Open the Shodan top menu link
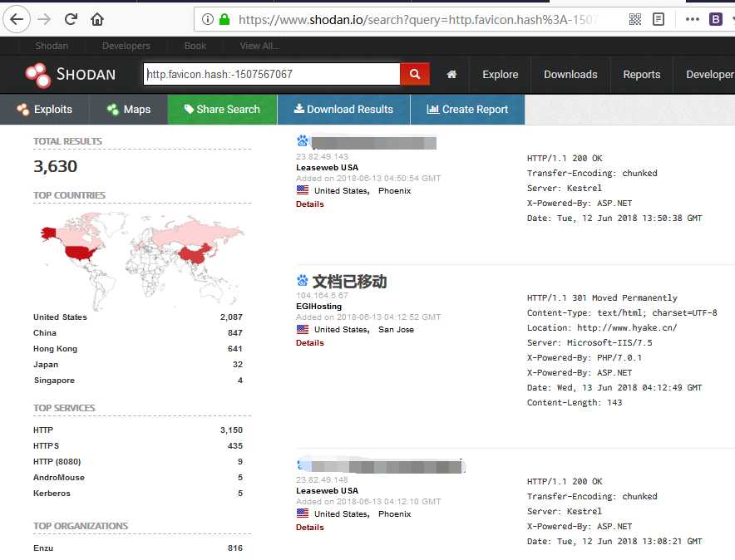This screenshot has width=735, height=560. tap(52, 46)
